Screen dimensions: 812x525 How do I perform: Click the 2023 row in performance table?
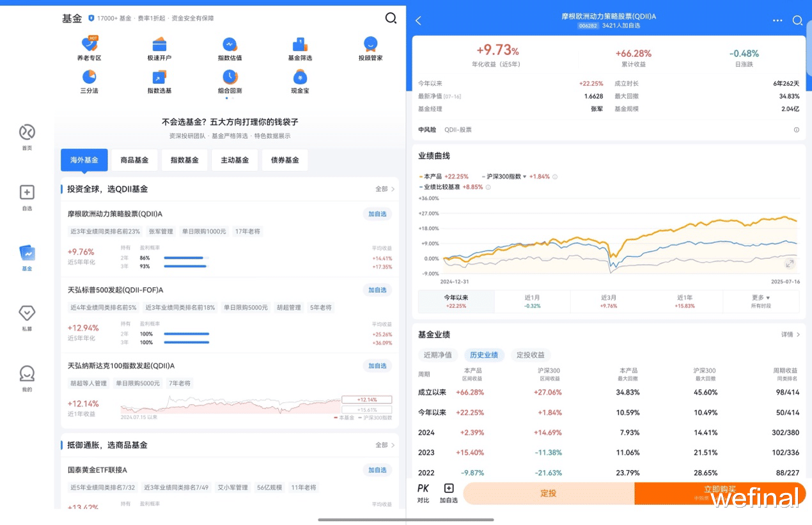(609, 453)
